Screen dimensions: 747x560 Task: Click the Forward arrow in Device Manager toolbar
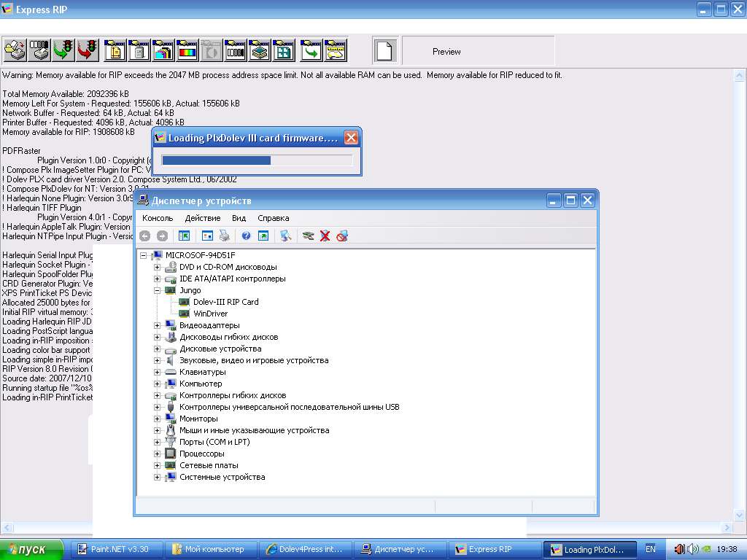click(162, 236)
